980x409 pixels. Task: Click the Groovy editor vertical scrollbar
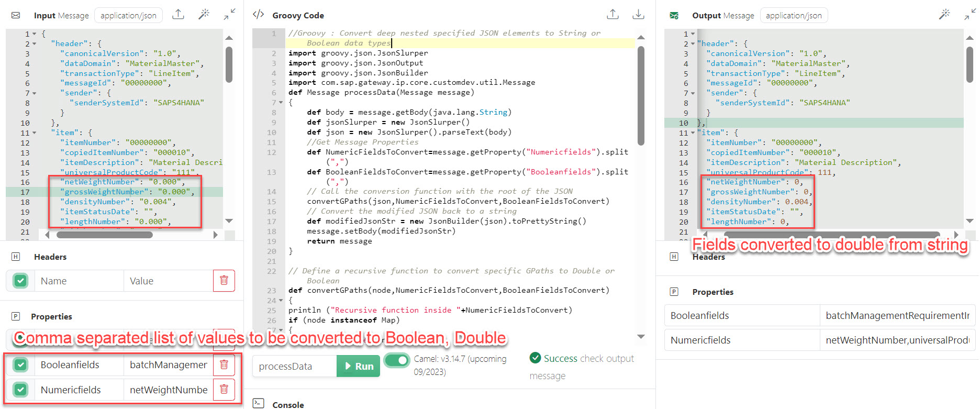pos(641,96)
